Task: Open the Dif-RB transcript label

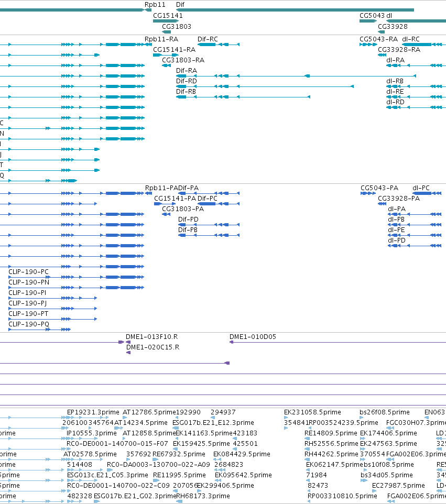Action: pos(186,92)
